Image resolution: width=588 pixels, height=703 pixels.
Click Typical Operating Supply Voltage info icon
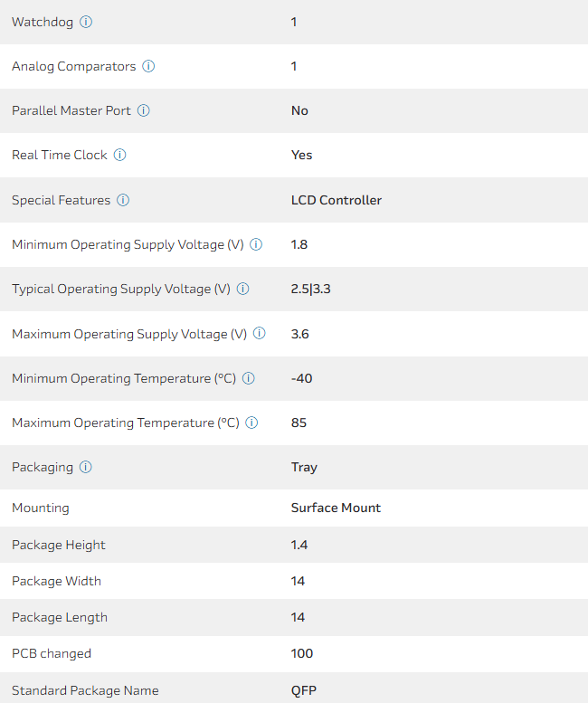click(242, 289)
